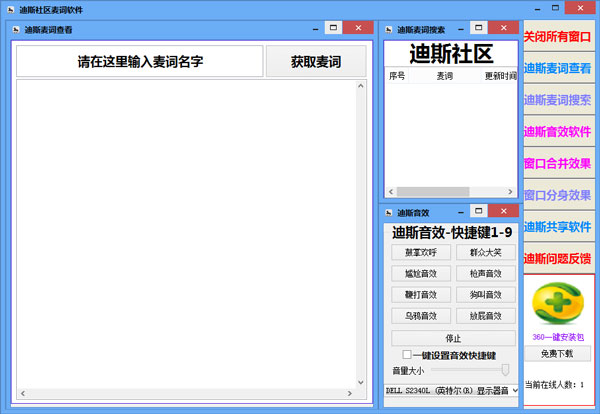Click the 麦词 column header
Screen dimensions: 600x414
tap(445, 76)
